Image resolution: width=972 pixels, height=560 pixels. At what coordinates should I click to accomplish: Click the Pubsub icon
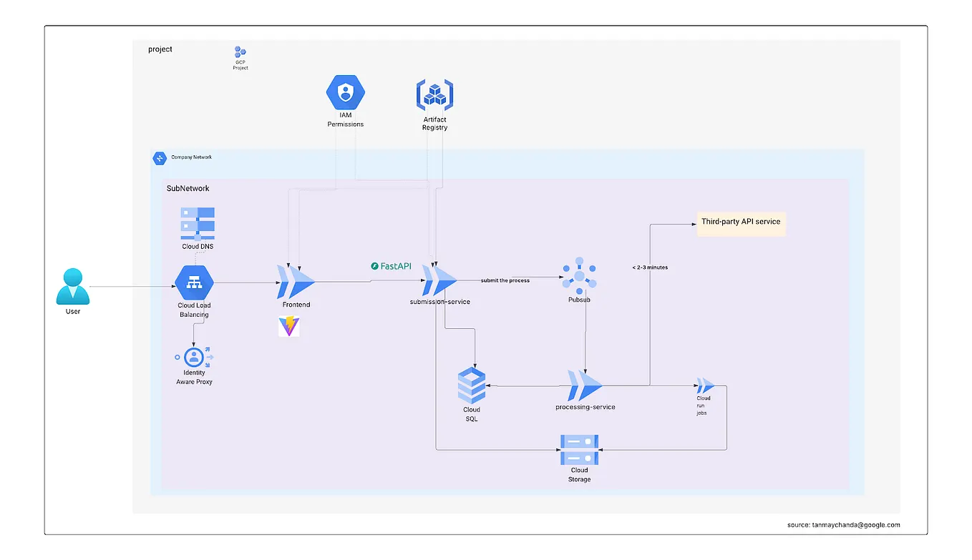tap(579, 277)
